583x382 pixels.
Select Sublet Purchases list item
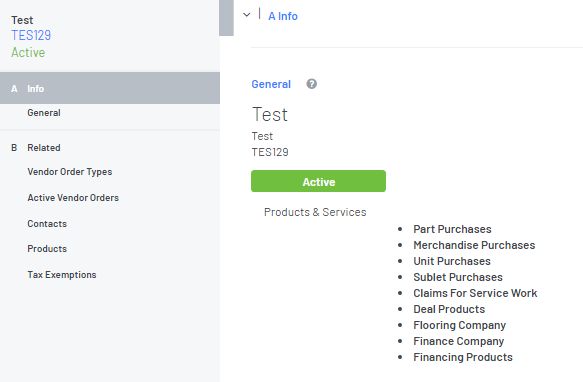458,277
